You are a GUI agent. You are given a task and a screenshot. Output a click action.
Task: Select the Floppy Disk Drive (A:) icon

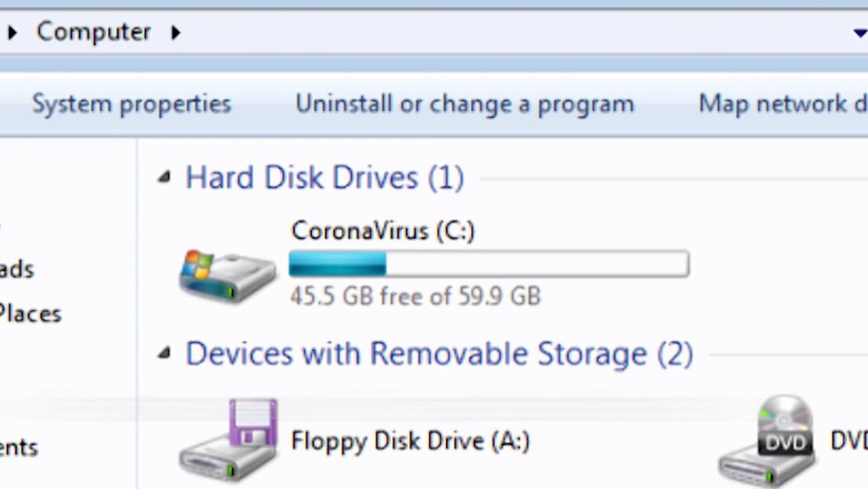tap(228, 440)
